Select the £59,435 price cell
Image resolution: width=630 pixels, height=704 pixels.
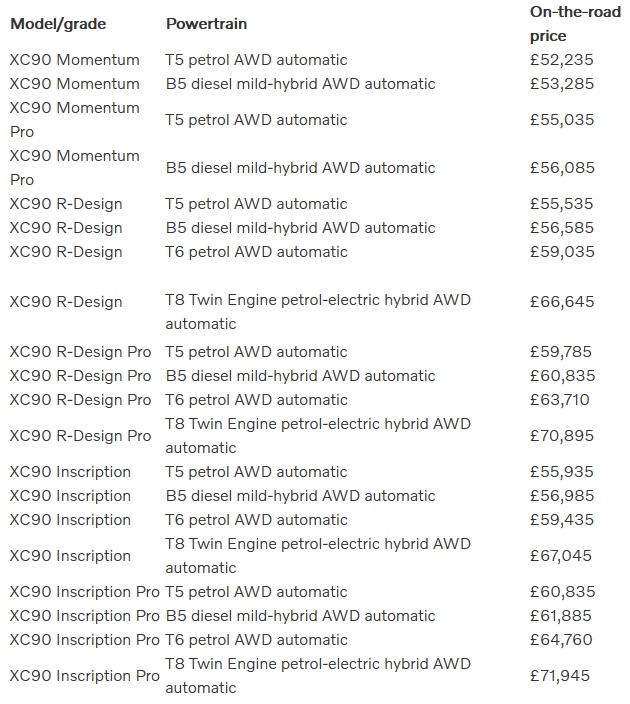561,520
